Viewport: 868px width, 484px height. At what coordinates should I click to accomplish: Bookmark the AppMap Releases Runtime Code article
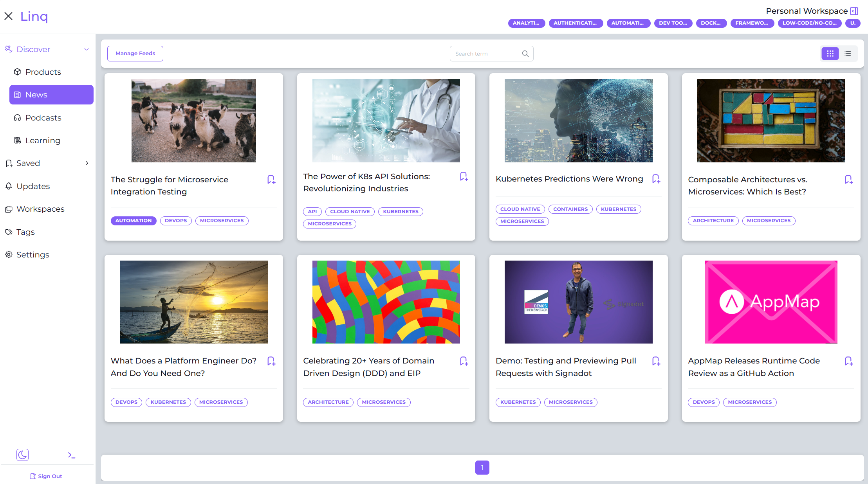849,361
